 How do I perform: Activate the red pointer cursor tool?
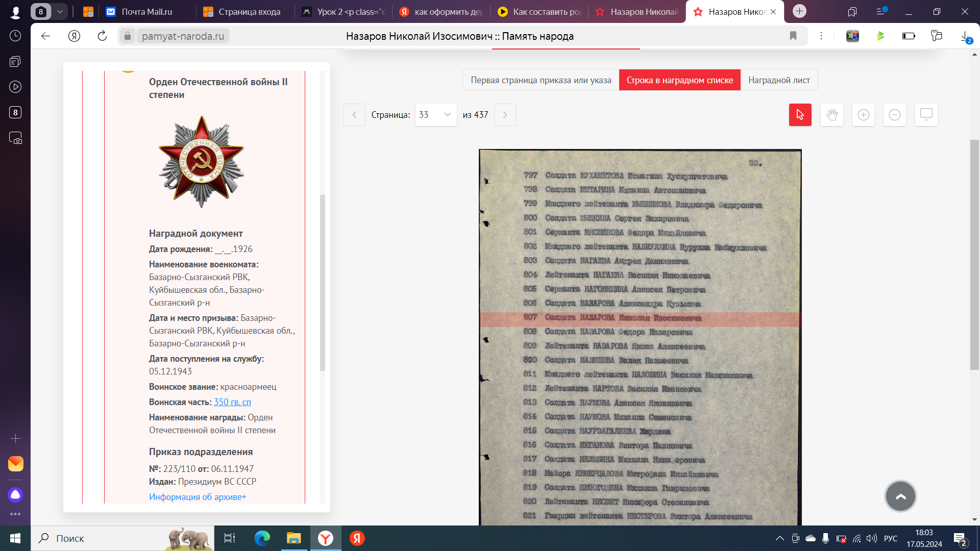coord(800,115)
